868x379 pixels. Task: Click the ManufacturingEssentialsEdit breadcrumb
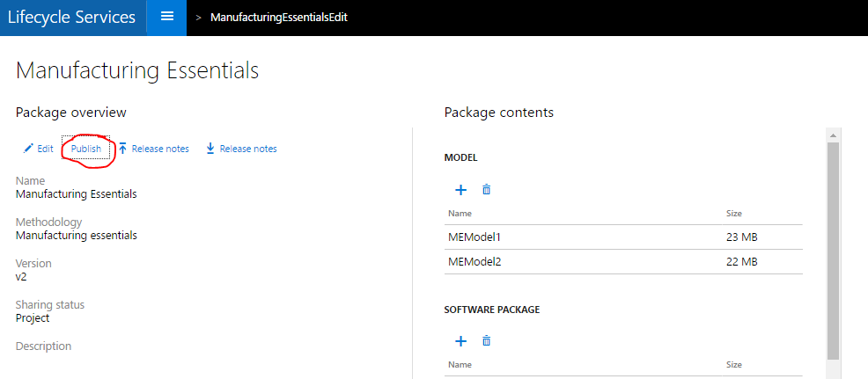[272, 18]
